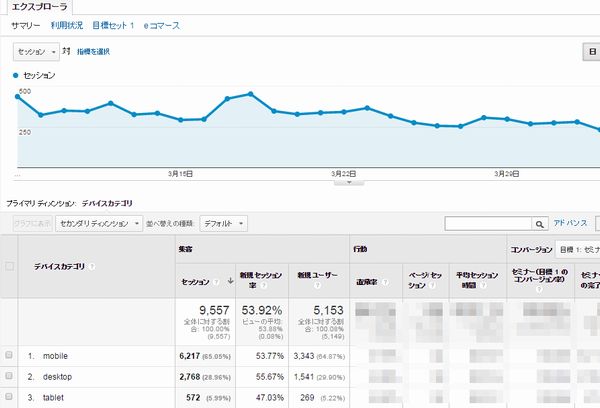Select the 3月22日 axis label

[x=344, y=174]
